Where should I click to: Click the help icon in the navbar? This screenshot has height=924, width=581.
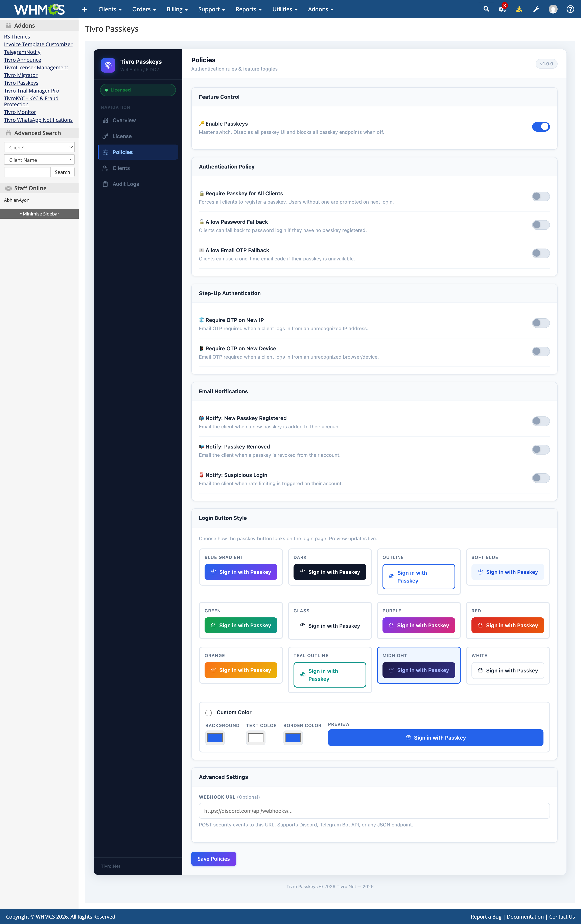tap(570, 9)
